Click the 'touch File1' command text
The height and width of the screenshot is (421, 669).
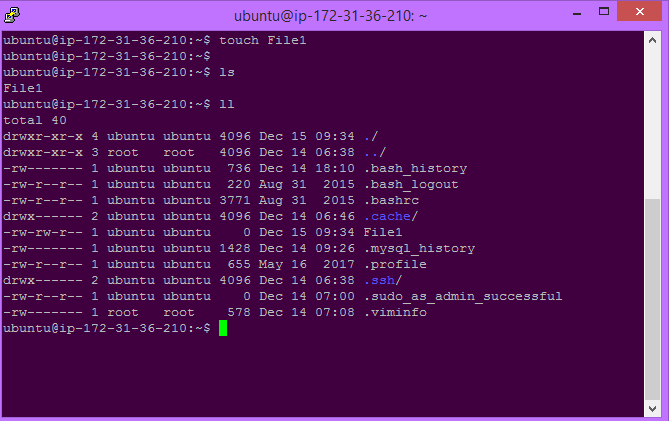[x=262, y=41]
